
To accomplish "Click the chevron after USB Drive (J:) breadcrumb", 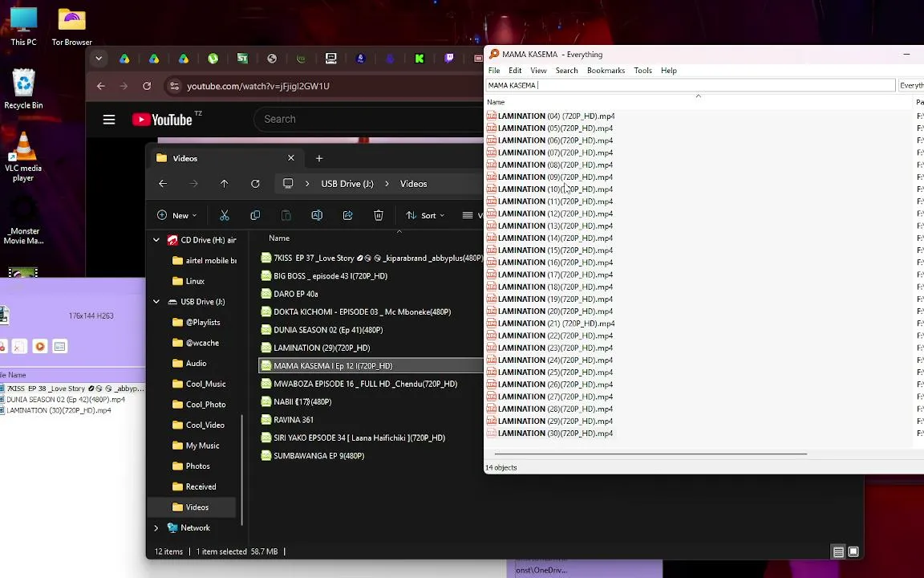I will coord(387,184).
